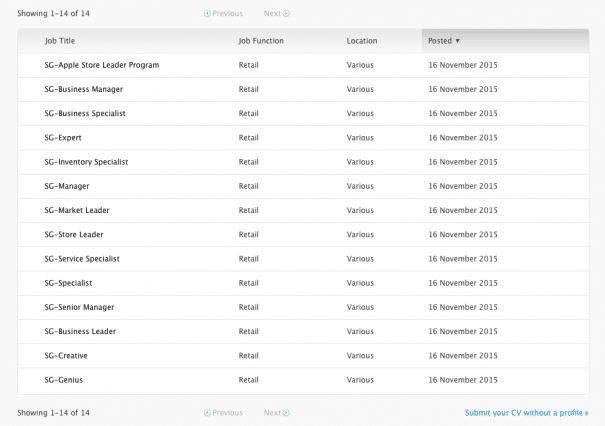Click Various in the SG-Senior Manager row
The width and height of the screenshot is (605, 426).
(x=360, y=307)
